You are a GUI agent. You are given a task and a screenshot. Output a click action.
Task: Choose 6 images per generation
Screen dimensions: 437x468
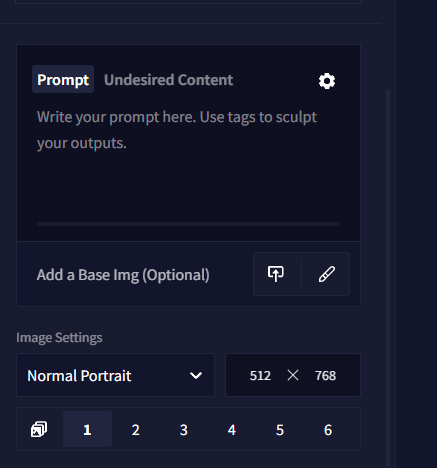click(x=328, y=430)
